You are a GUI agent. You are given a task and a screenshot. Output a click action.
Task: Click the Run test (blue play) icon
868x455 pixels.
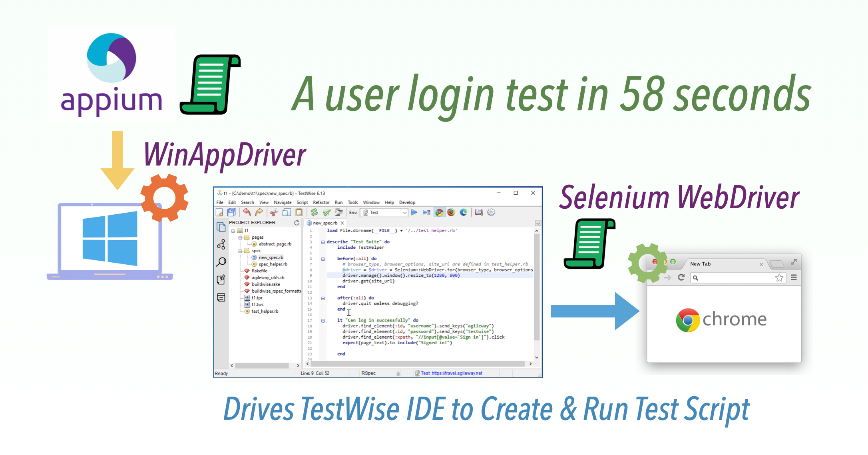click(x=414, y=212)
